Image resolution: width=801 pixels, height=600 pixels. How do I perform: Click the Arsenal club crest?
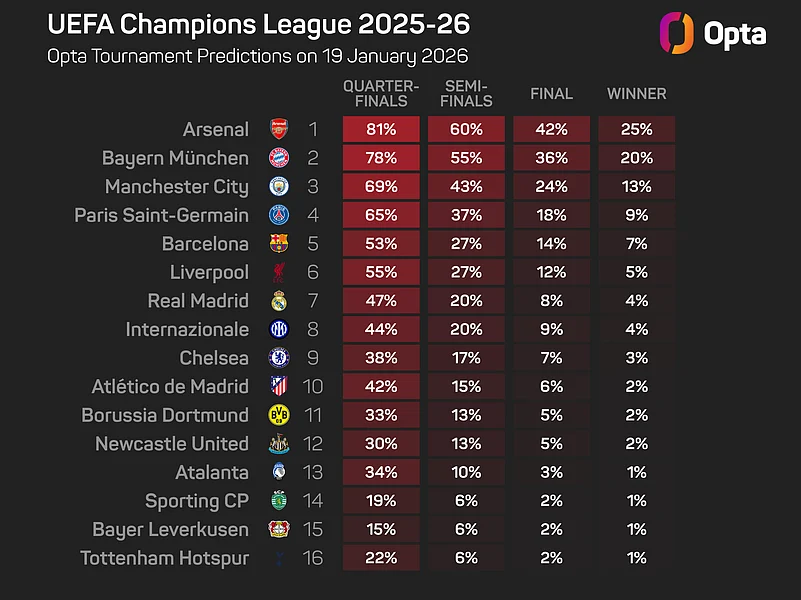[279, 129]
